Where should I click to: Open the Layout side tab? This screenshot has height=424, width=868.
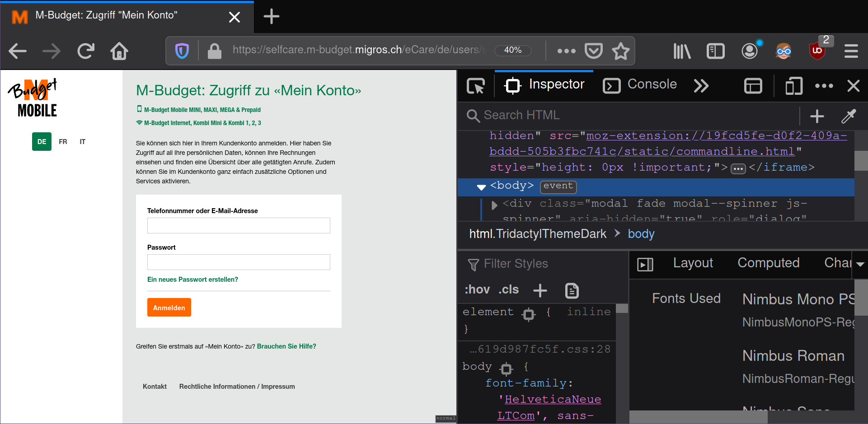pos(693,263)
